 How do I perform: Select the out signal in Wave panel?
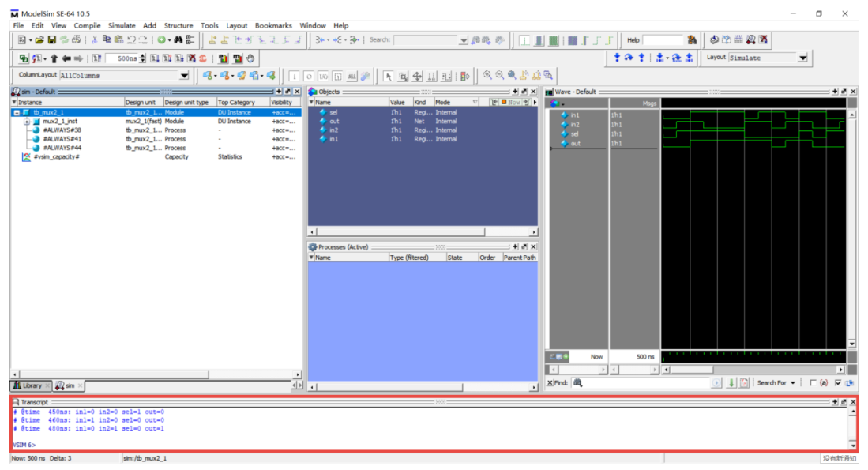tap(576, 144)
